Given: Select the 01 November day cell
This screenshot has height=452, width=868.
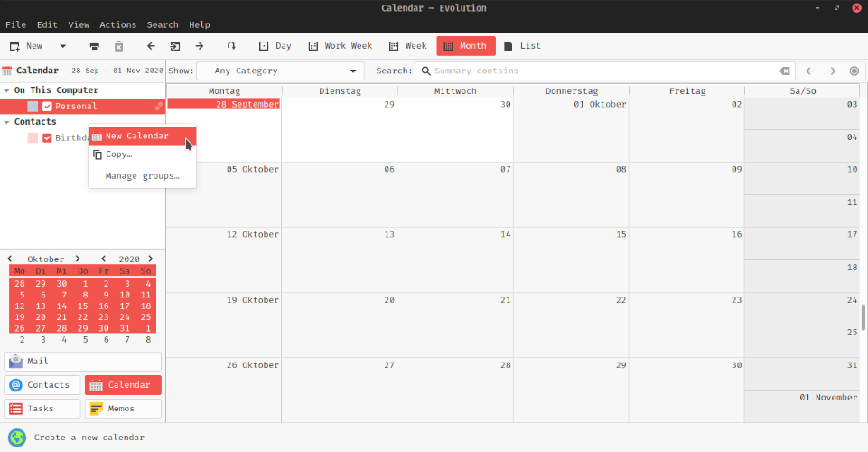Looking at the screenshot, I should coord(802,407).
